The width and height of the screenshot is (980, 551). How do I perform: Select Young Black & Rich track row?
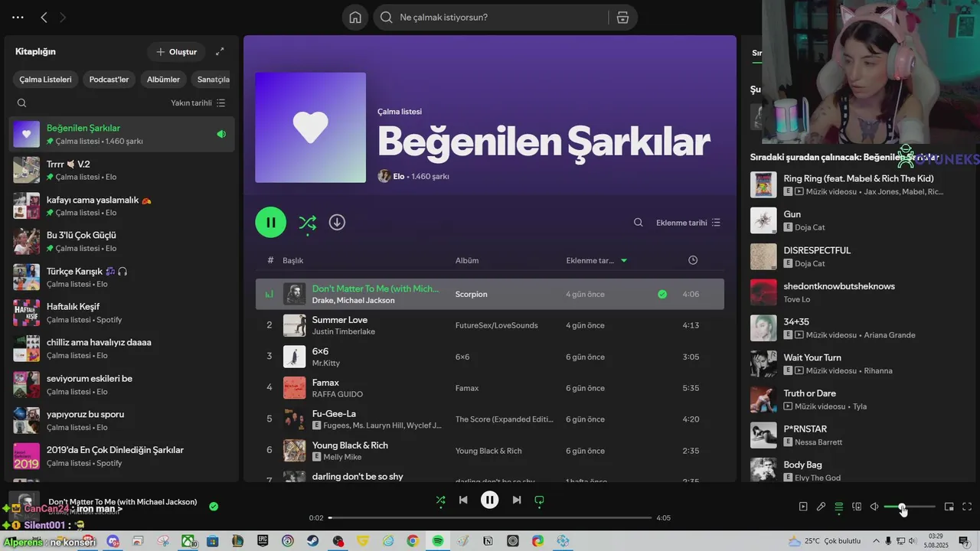click(490, 451)
